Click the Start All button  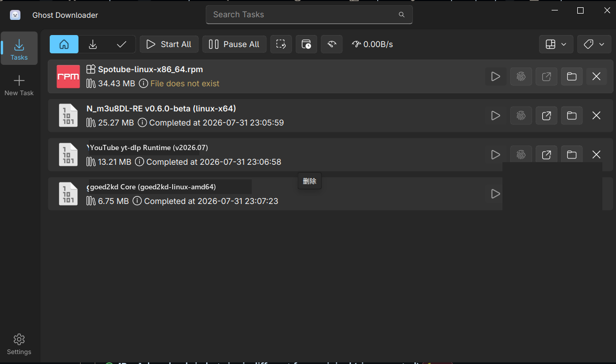pos(169,44)
